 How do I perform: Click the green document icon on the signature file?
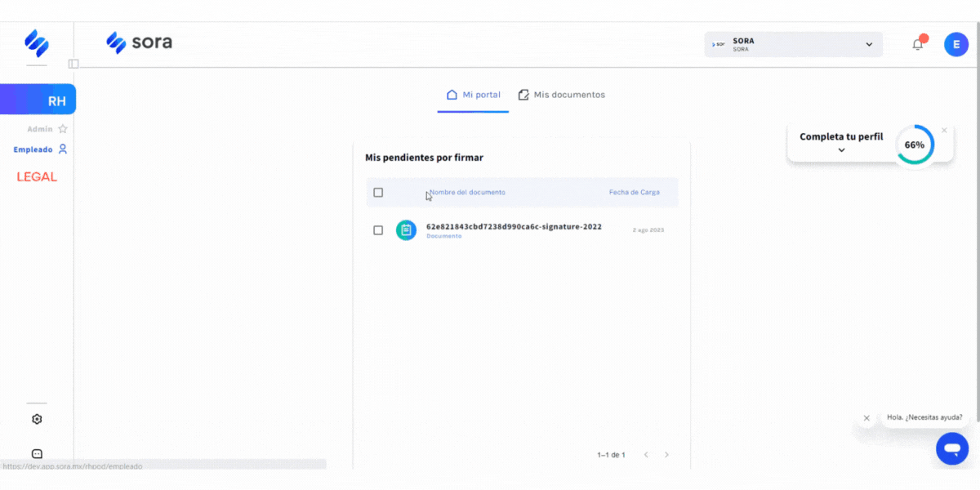[406, 230]
